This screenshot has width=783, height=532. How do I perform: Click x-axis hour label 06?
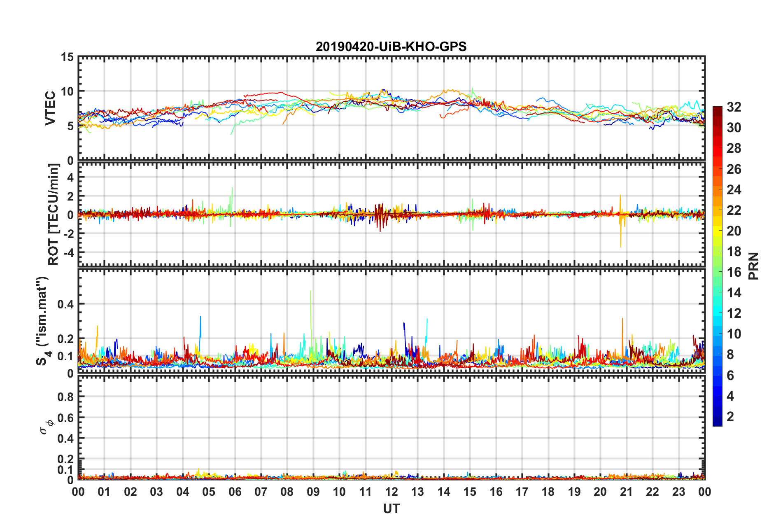235,492
